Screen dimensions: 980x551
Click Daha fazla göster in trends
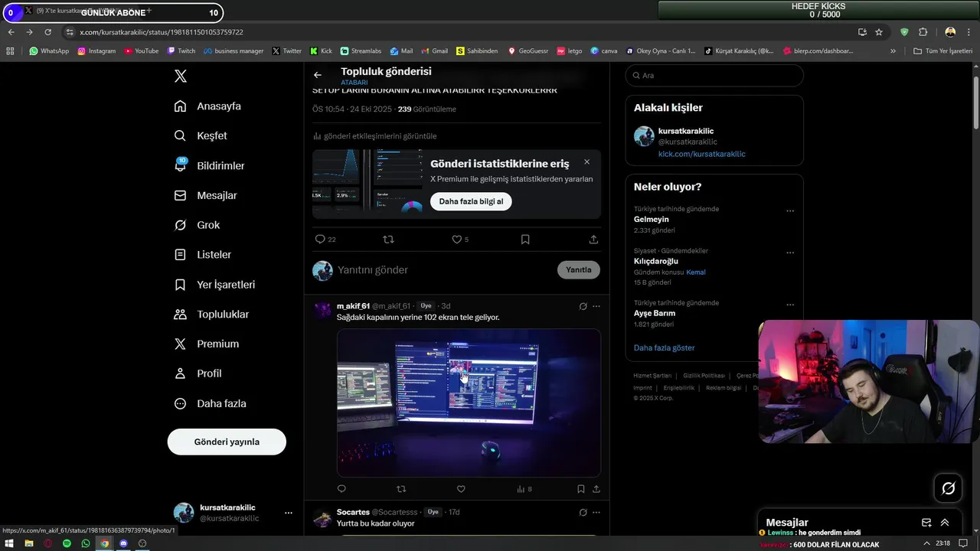tap(664, 347)
